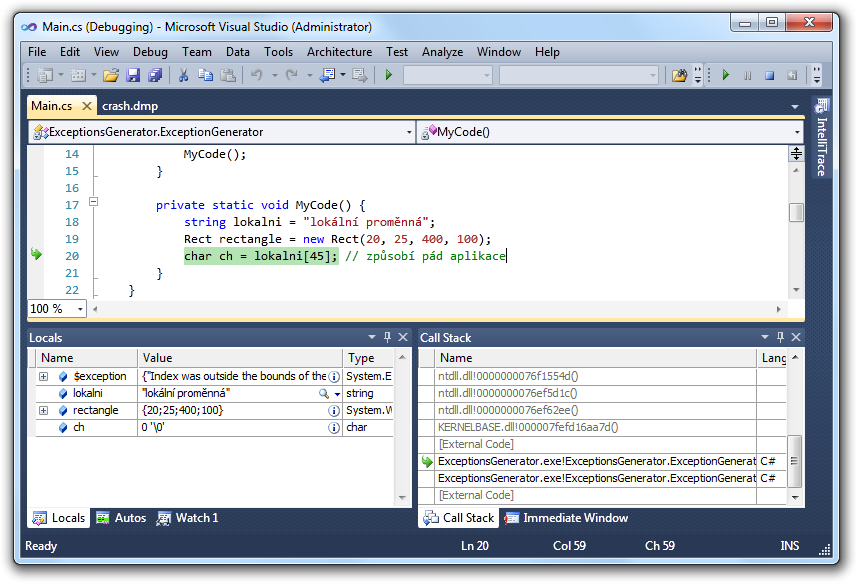
Task: Open the Locals panel window position dropdown
Action: [x=372, y=337]
